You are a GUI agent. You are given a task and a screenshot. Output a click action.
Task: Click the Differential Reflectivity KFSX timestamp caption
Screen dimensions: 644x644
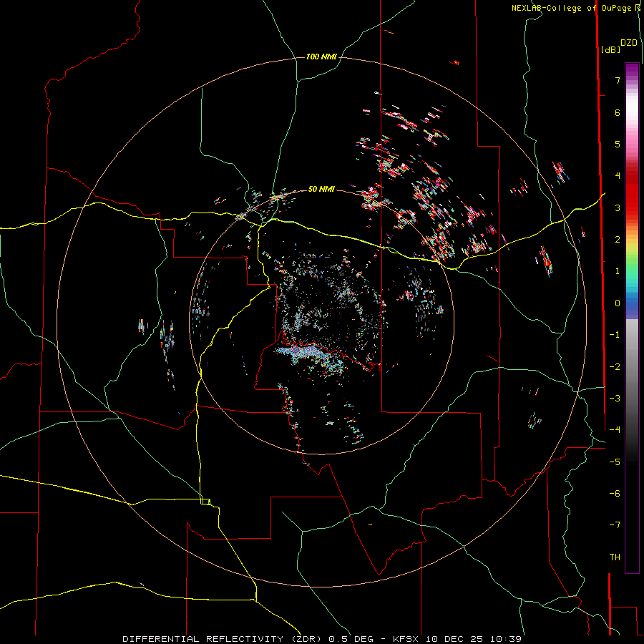click(x=322, y=639)
